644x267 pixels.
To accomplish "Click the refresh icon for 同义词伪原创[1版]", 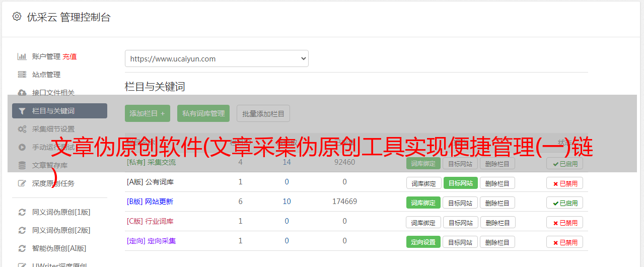I will coord(22,212).
